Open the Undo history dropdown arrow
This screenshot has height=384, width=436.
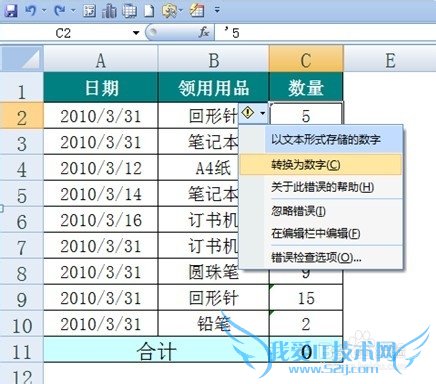click(44, 11)
